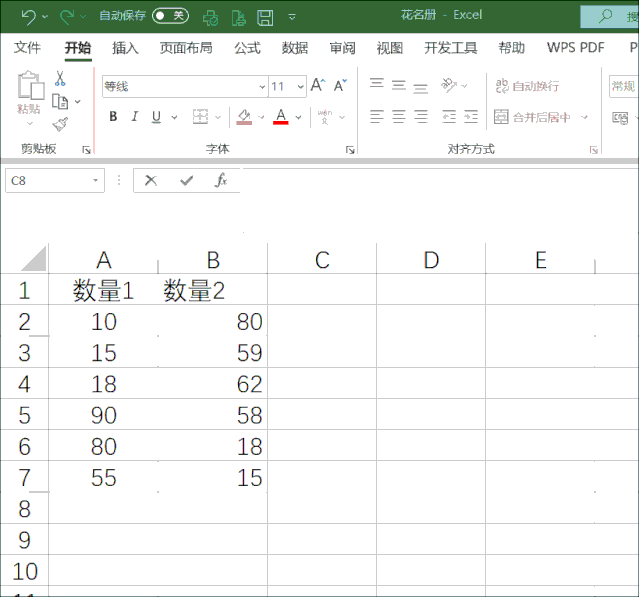Toggle the AutoSave (自动保存) switch
The height and width of the screenshot is (597, 639).
pos(170,16)
